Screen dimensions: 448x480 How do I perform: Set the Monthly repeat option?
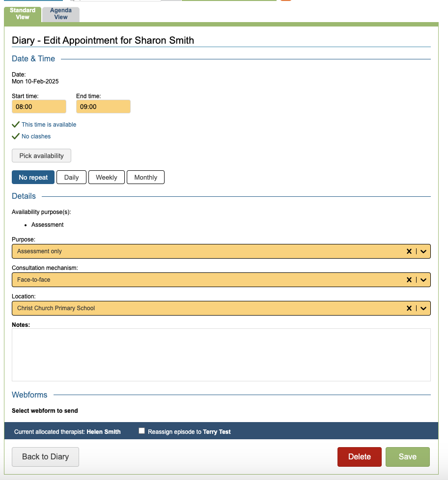pyautogui.click(x=145, y=177)
